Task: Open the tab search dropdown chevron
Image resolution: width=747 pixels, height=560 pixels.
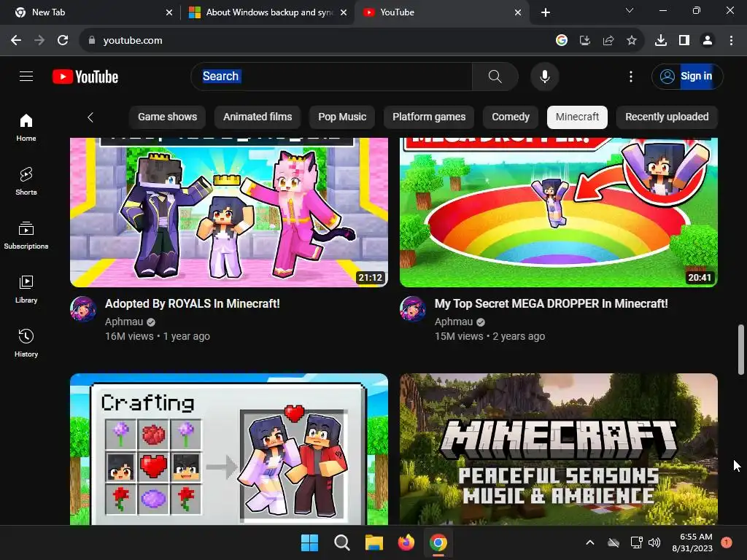Action: [x=630, y=10]
